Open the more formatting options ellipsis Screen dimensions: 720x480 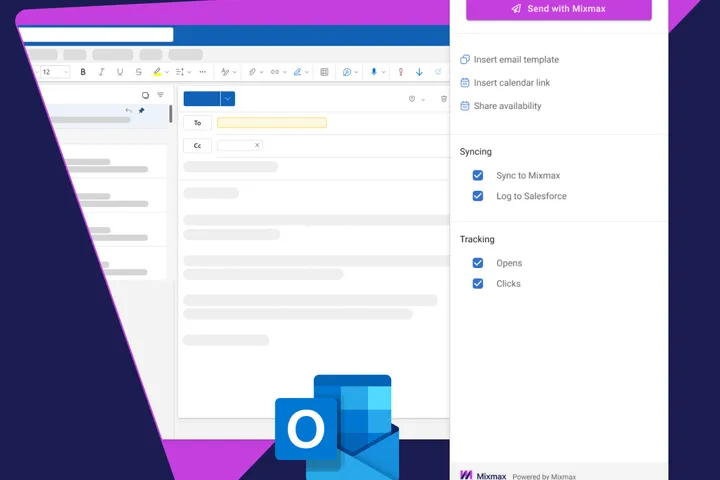coord(202,72)
